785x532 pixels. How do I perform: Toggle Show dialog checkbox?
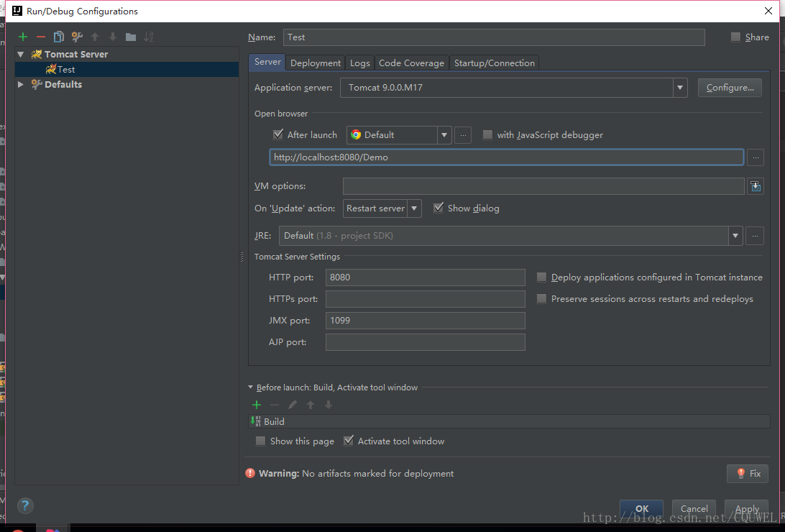tap(438, 208)
